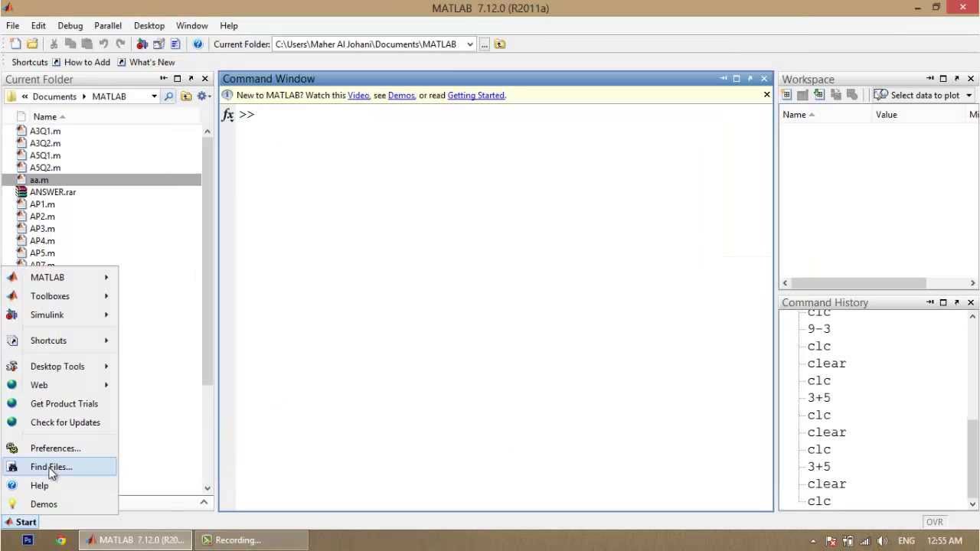Open Chrome from the Windows taskbar
Image resolution: width=980 pixels, height=551 pixels.
click(x=60, y=540)
